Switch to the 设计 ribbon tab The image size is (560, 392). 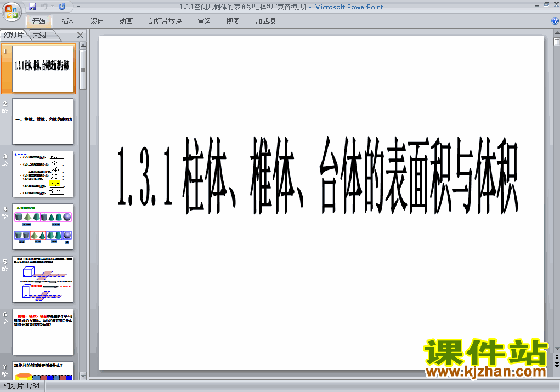(97, 21)
